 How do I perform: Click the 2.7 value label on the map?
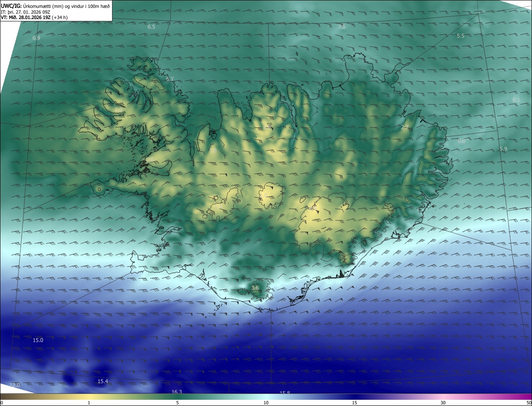pos(404,127)
